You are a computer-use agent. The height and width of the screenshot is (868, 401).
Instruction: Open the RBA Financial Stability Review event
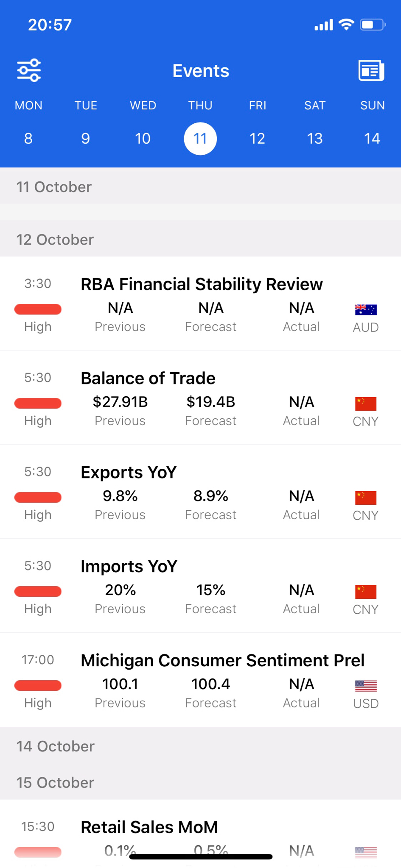pos(202,284)
